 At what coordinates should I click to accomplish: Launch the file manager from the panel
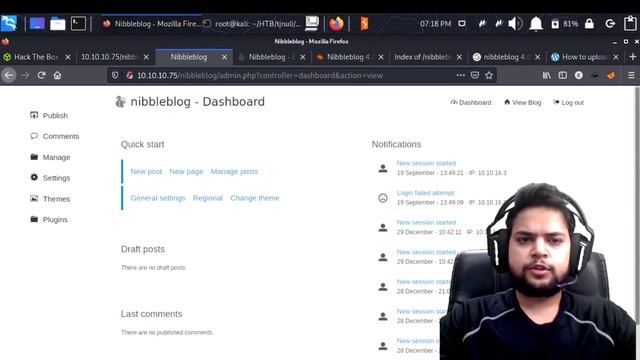click(x=58, y=24)
